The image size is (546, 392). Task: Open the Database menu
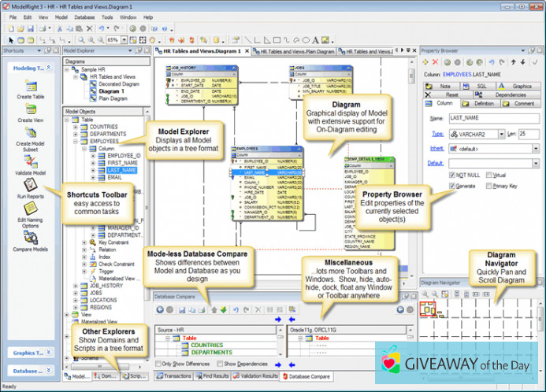coord(84,17)
